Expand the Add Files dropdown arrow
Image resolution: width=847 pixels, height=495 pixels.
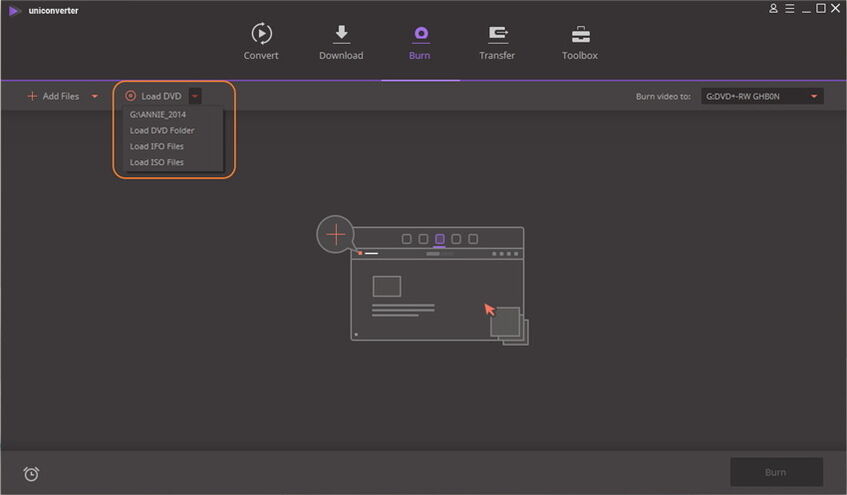click(x=95, y=96)
